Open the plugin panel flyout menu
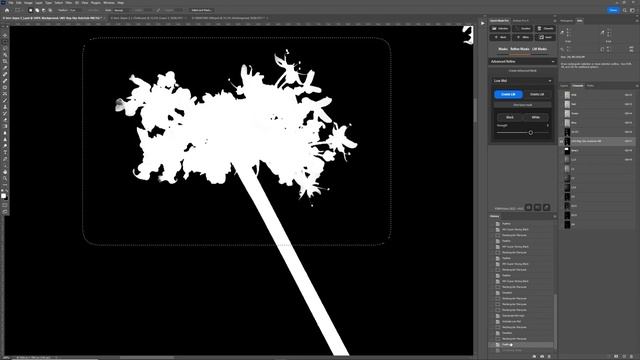The image size is (640, 360). (554, 21)
